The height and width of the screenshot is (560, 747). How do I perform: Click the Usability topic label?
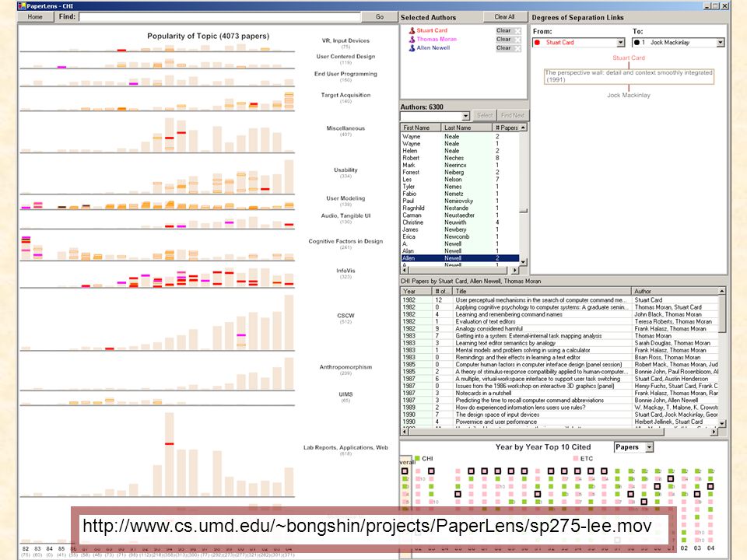(x=345, y=170)
